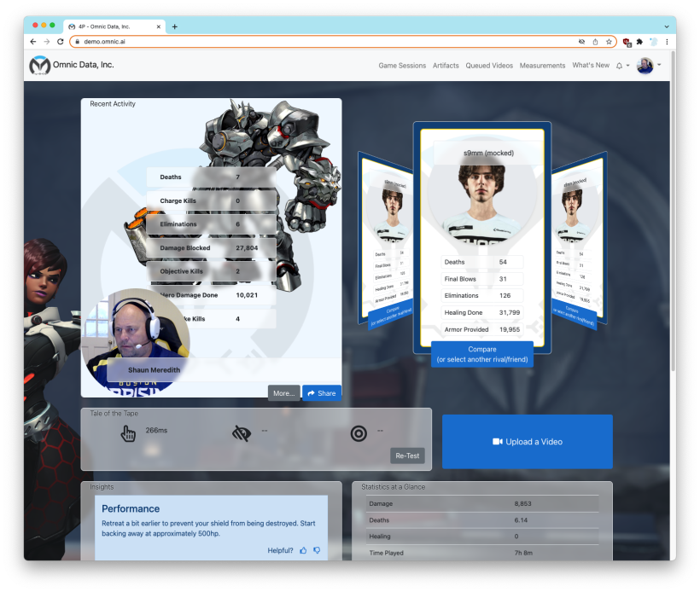700x592 pixels.
Task: Open the notifications bell dropdown
Action: coord(622,66)
